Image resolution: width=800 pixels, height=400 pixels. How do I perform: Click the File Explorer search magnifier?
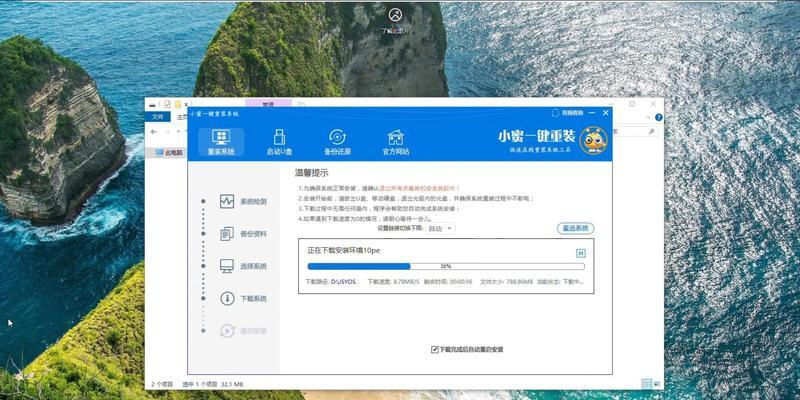652,132
